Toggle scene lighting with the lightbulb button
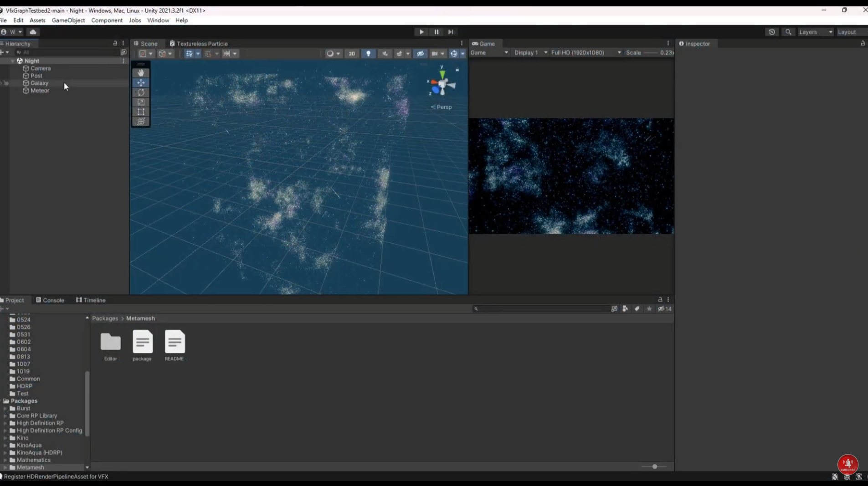Image resolution: width=868 pixels, height=486 pixels. 368,53
